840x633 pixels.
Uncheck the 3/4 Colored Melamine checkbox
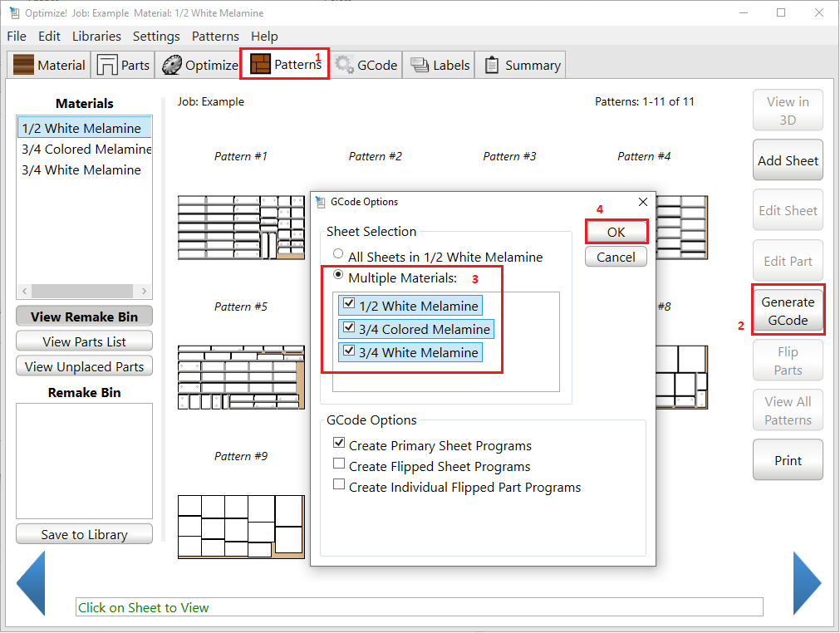[349, 329]
